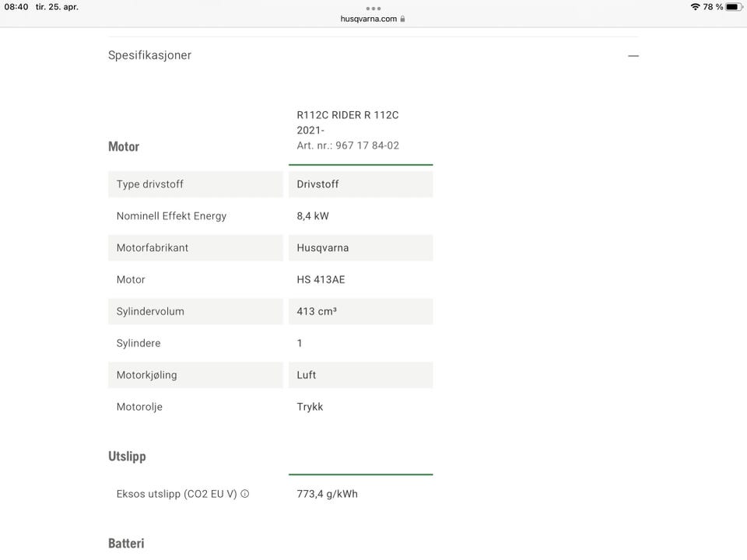Select the 8,4 kW effect value
This screenshot has height=560, width=747.
(x=313, y=215)
